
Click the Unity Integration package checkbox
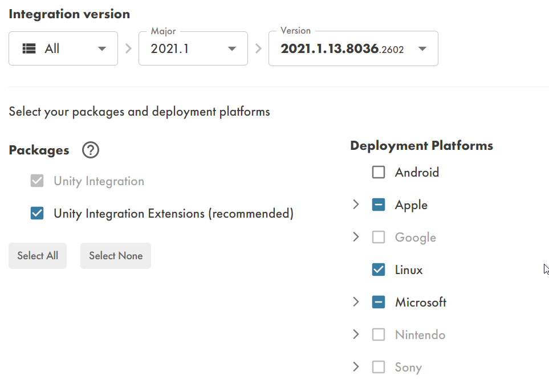click(37, 181)
